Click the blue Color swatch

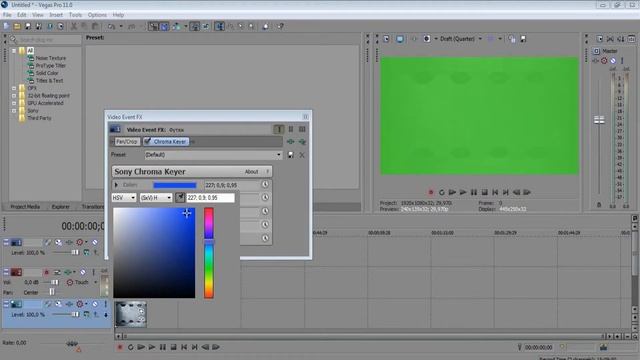point(175,185)
